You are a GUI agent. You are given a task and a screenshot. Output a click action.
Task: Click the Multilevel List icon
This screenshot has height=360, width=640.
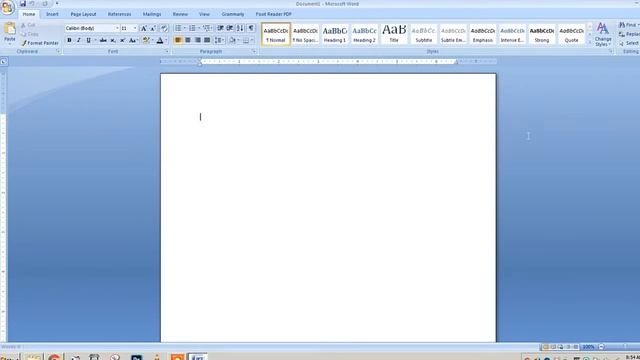click(x=206, y=28)
